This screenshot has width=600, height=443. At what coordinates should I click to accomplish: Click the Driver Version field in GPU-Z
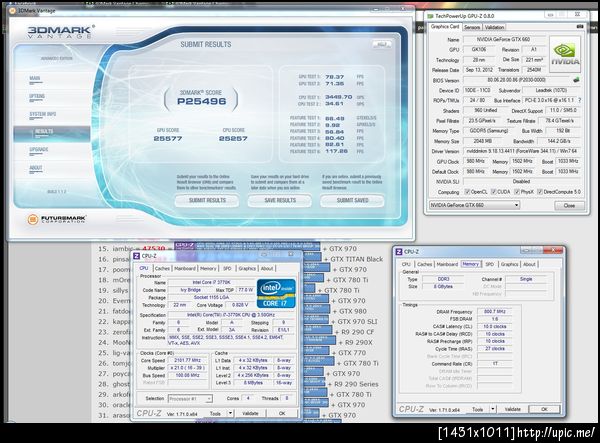[x=522, y=151]
